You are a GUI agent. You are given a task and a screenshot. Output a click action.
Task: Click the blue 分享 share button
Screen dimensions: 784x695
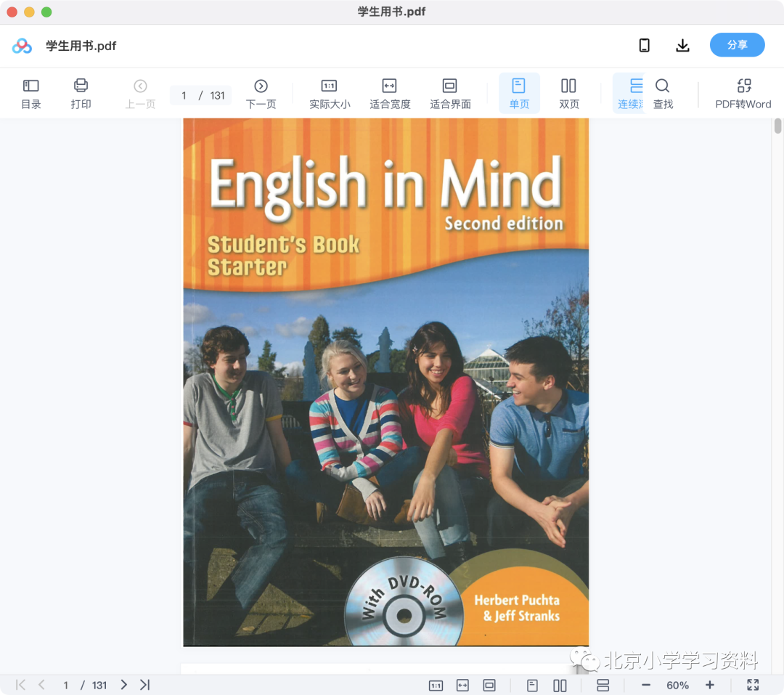(737, 45)
